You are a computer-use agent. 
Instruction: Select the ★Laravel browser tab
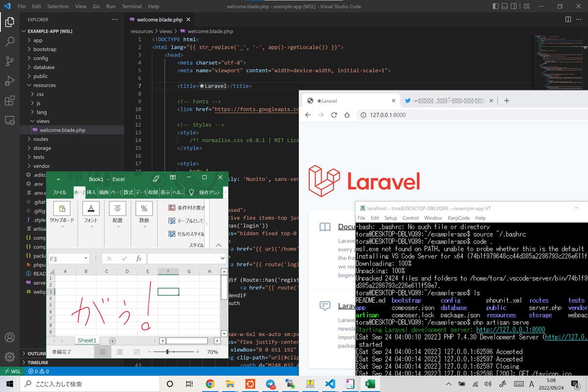click(x=350, y=101)
